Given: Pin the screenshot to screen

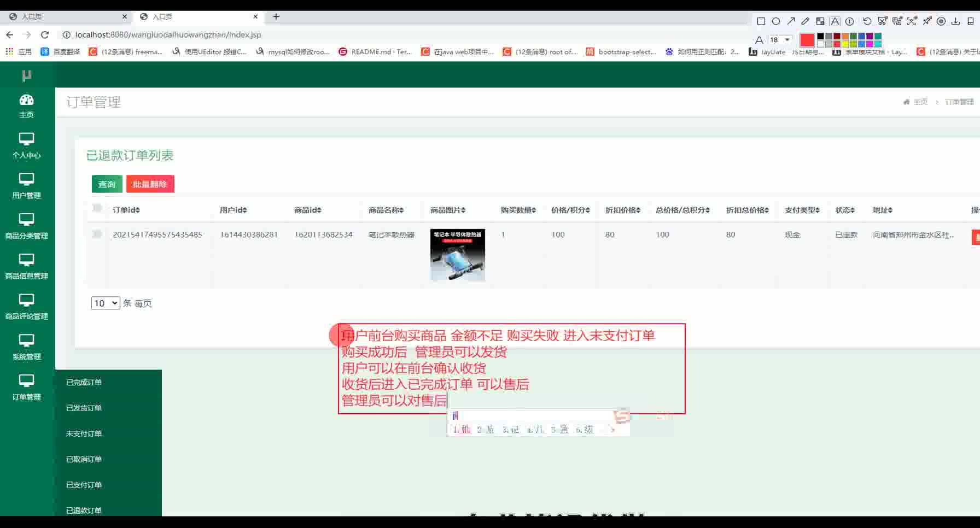Looking at the screenshot, I should (x=927, y=21).
